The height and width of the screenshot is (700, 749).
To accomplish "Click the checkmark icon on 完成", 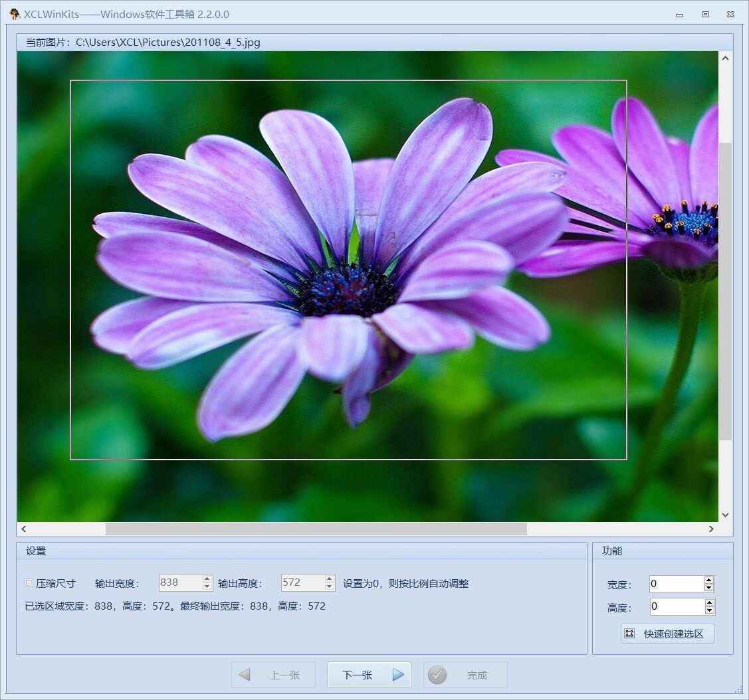I will pos(437,675).
